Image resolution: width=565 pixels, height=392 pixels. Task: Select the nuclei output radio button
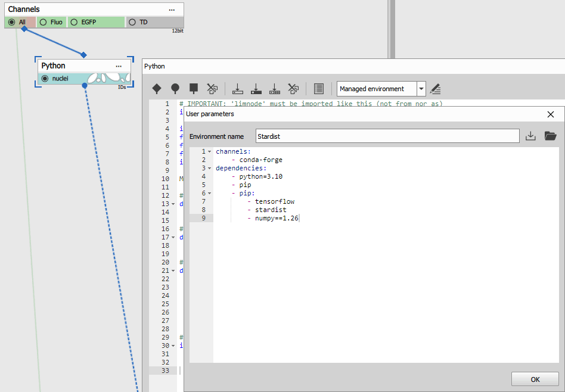[45, 78]
